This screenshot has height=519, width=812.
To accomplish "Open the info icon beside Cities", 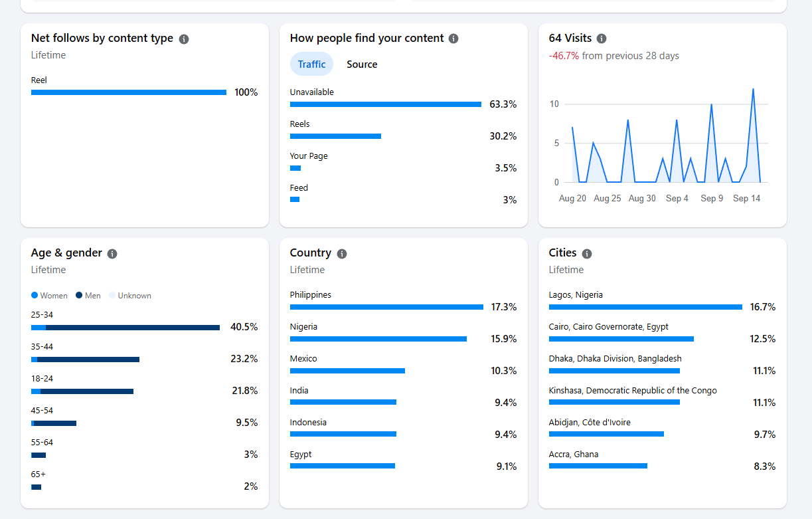I will point(587,254).
